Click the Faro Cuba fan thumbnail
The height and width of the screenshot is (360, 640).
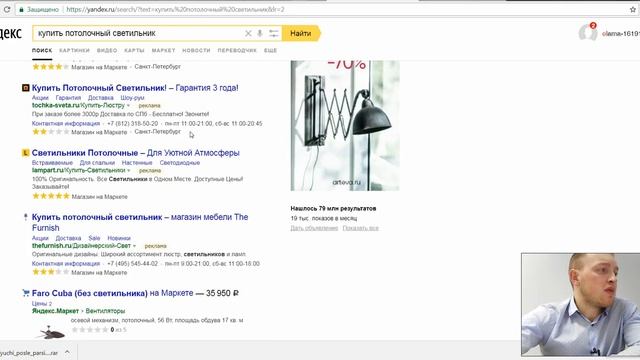51,333
